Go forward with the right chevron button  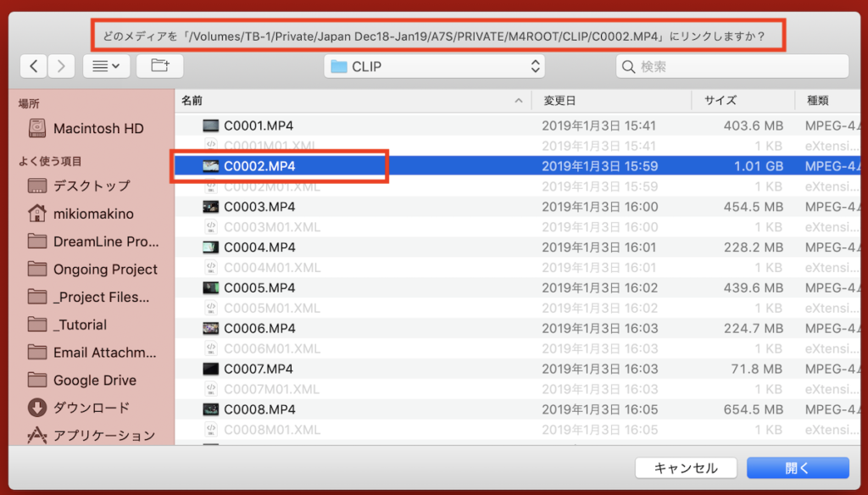point(61,66)
